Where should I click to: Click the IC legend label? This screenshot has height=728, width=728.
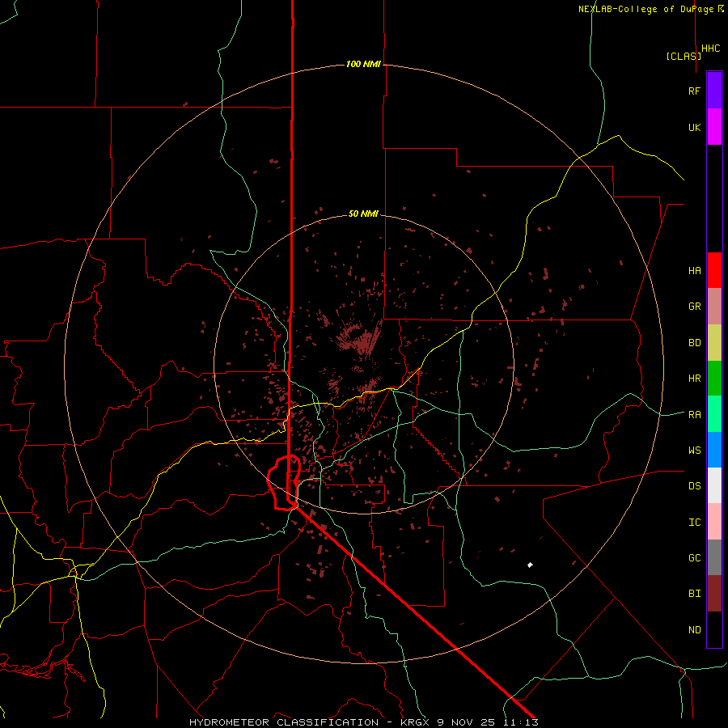click(x=694, y=523)
